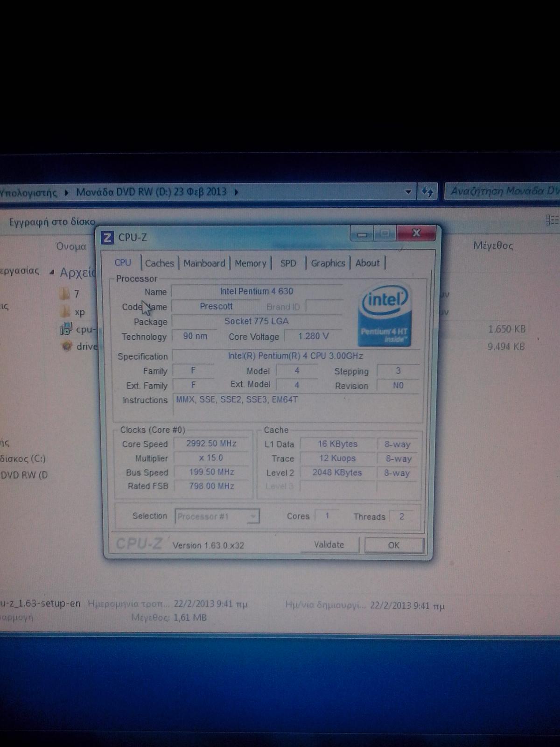Click the Level 2 cache value 2048 KBytes
560x747 pixels.
tap(337, 472)
